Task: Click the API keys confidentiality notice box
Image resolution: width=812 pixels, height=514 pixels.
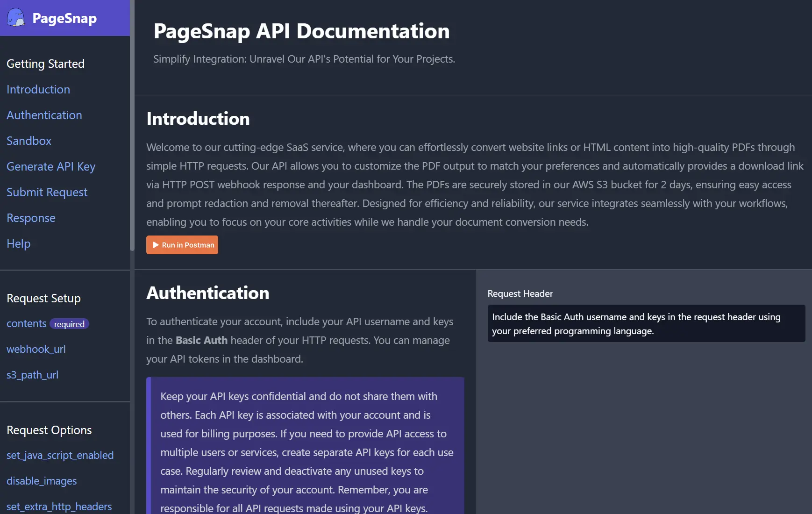Action: pyautogui.click(x=305, y=445)
